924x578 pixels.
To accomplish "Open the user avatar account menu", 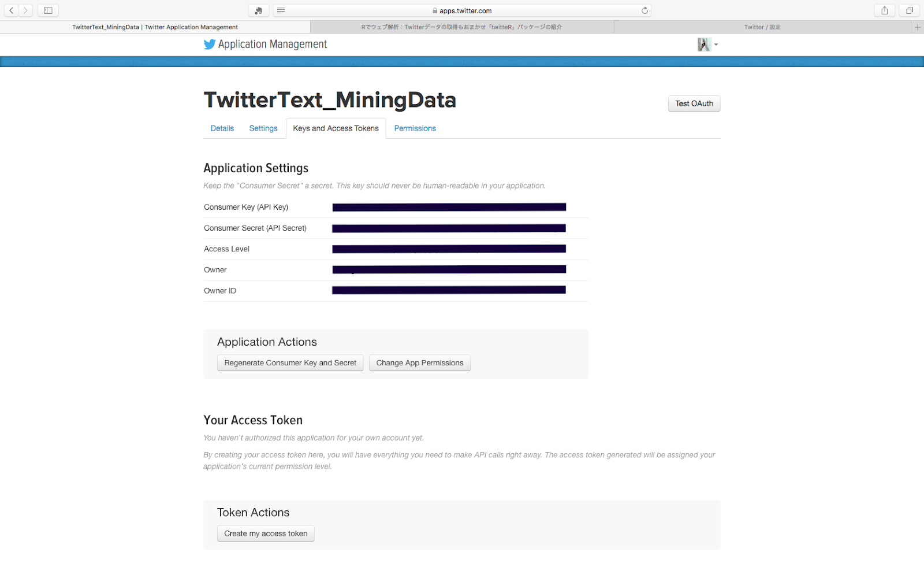I will [x=703, y=45].
